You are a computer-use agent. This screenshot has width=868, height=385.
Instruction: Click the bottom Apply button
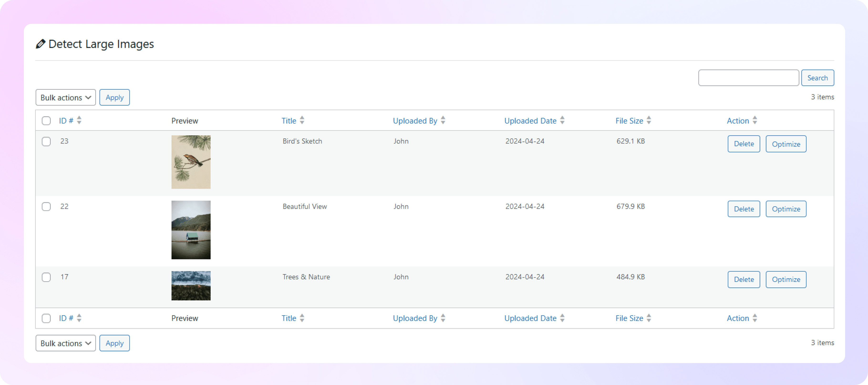click(114, 343)
